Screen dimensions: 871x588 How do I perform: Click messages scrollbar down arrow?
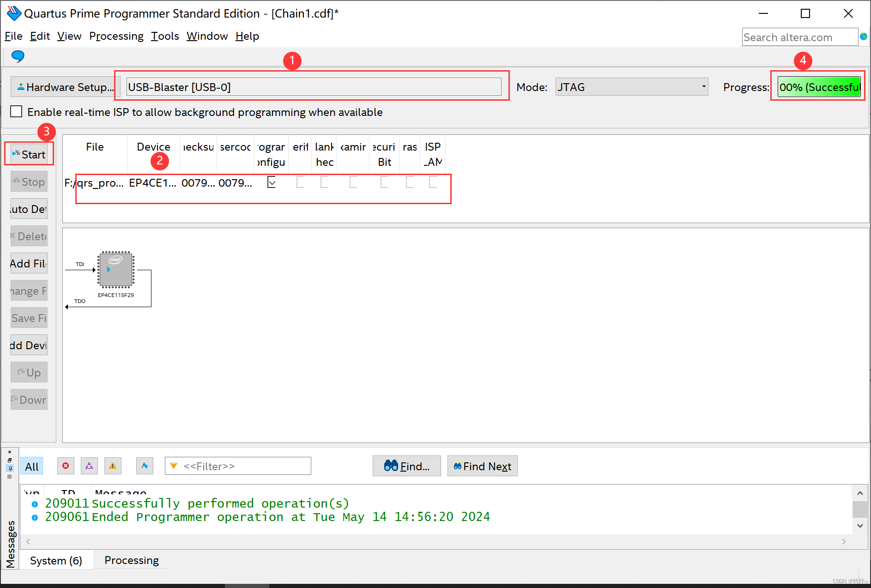click(x=859, y=526)
